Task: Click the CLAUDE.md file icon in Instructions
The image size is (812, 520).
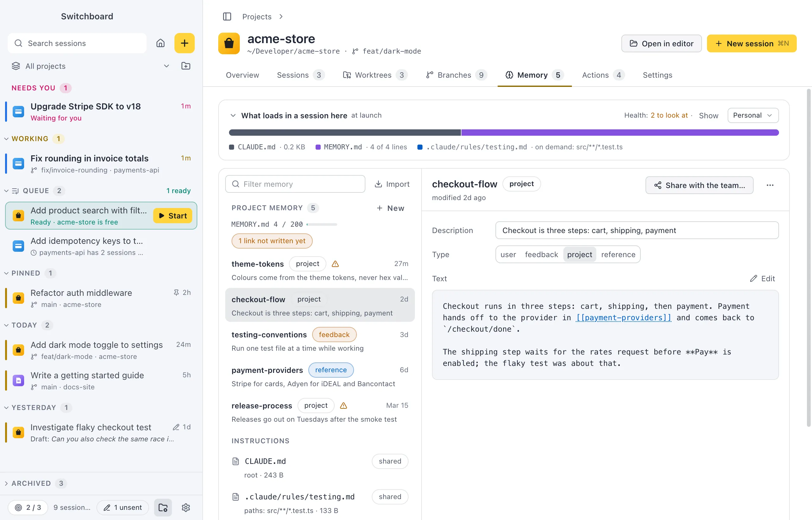Action: pyautogui.click(x=236, y=461)
